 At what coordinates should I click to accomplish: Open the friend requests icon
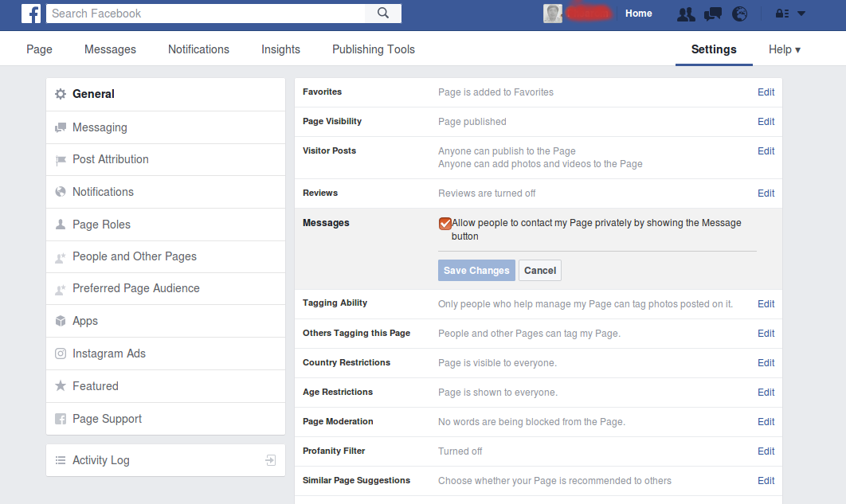686,14
